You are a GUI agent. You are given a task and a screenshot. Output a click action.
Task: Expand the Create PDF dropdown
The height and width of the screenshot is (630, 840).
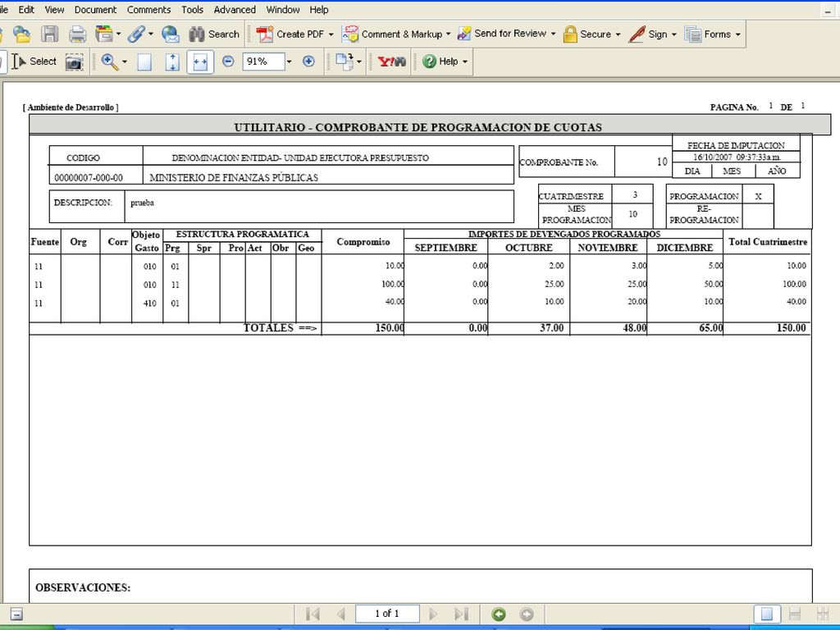(331, 34)
